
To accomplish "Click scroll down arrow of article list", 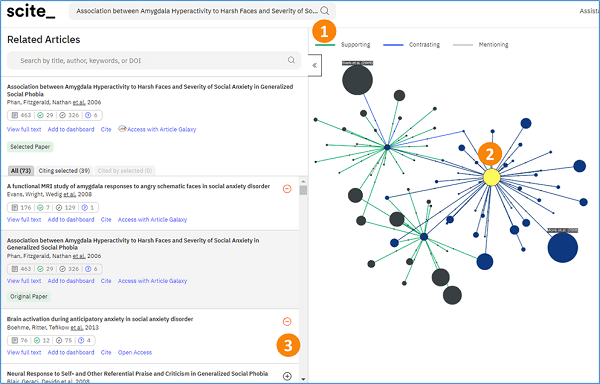I will tap(303, 379).
